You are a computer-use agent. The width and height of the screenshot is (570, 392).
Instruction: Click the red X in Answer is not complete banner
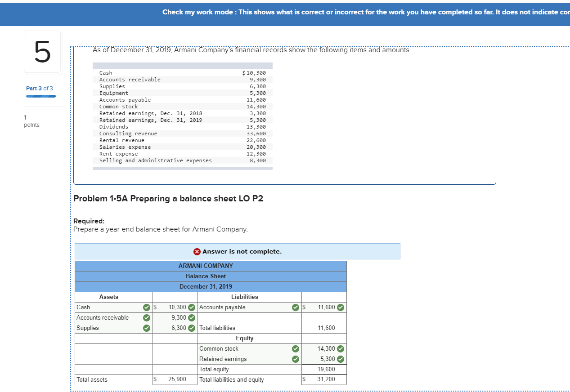[197, 251]
